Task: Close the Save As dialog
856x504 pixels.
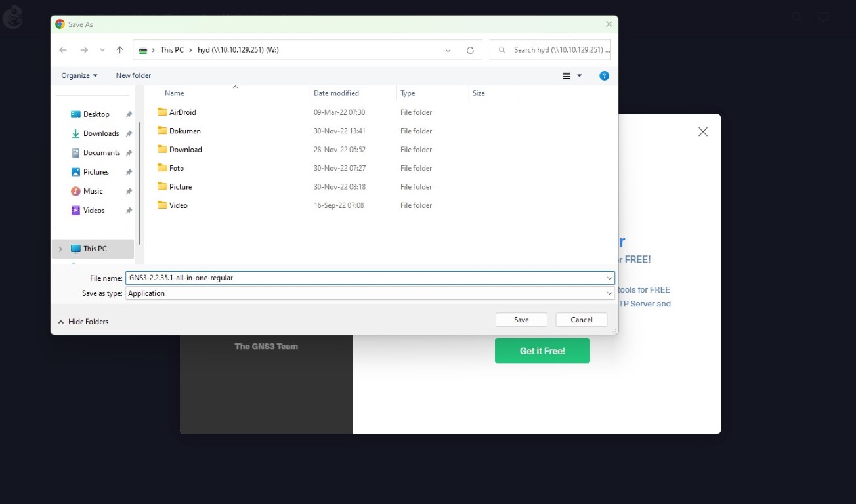Action: tap(609, 24)
